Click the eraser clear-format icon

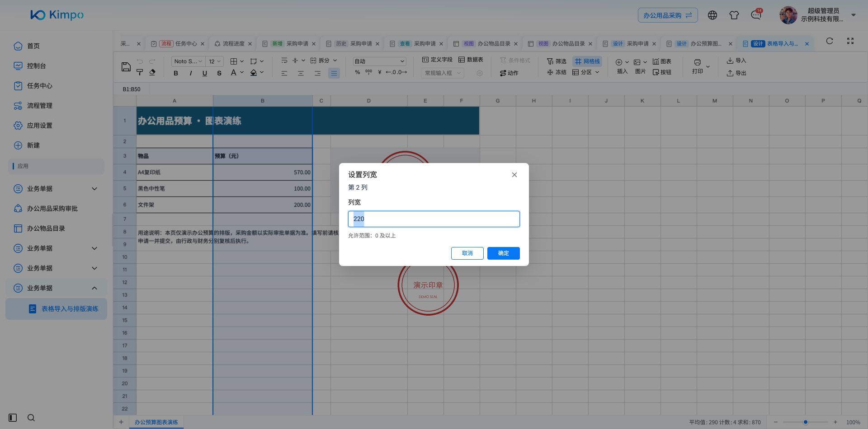152,72
